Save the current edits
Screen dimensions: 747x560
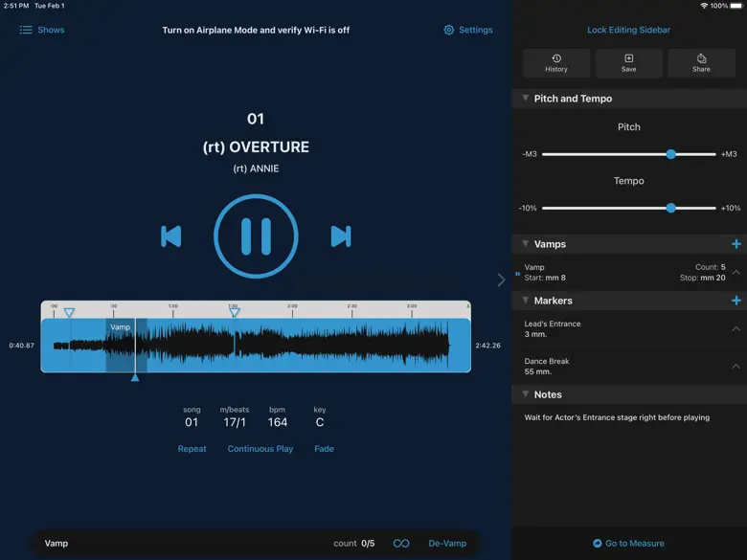(x=628, y=63)
